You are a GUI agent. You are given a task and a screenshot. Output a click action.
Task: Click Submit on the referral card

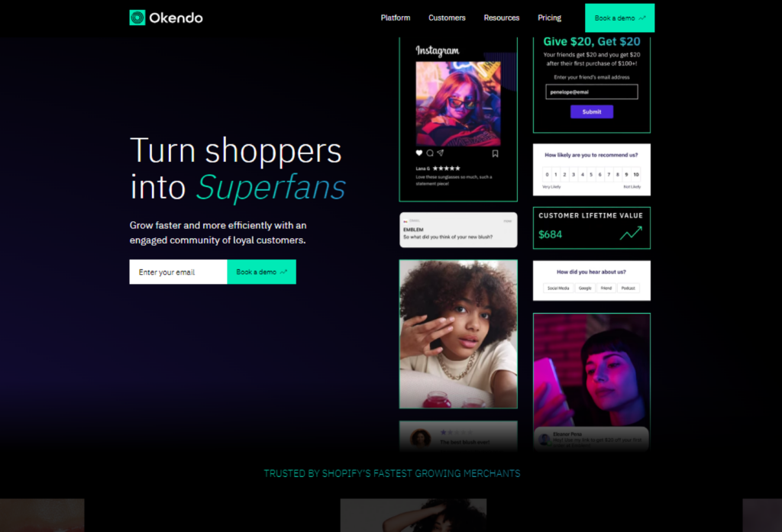pos(592,111)
